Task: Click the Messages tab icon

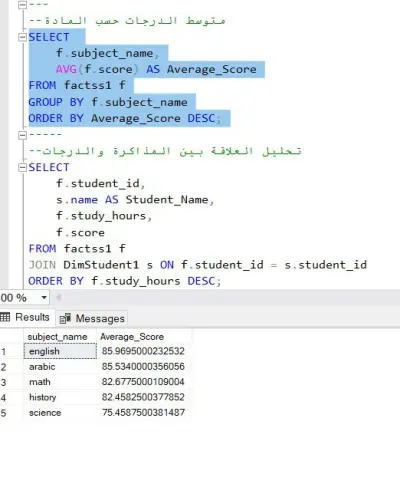Action: 65,319
